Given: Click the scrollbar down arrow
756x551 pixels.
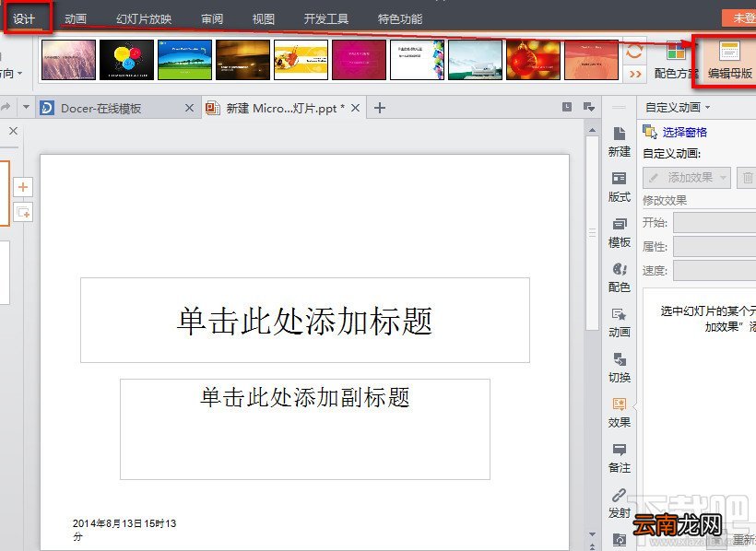Looking at the screenshot, I should pos(592,534).
